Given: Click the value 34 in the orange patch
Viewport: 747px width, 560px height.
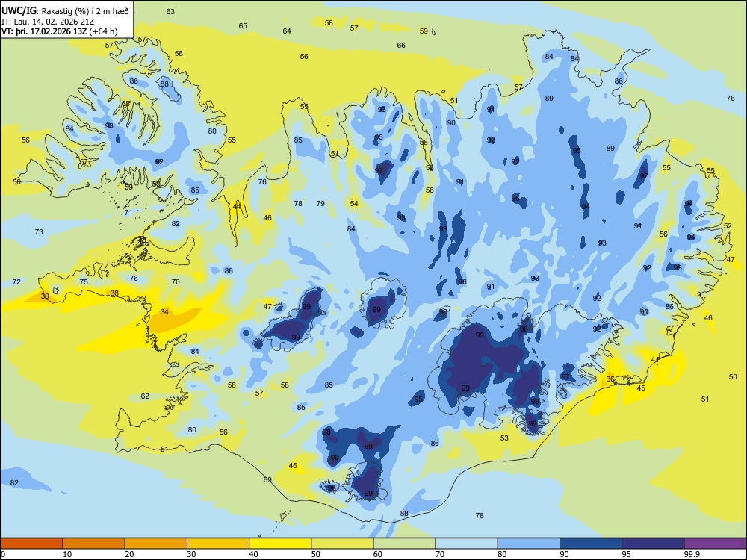Looking at the screenshot, I should [x=164, y=312].
